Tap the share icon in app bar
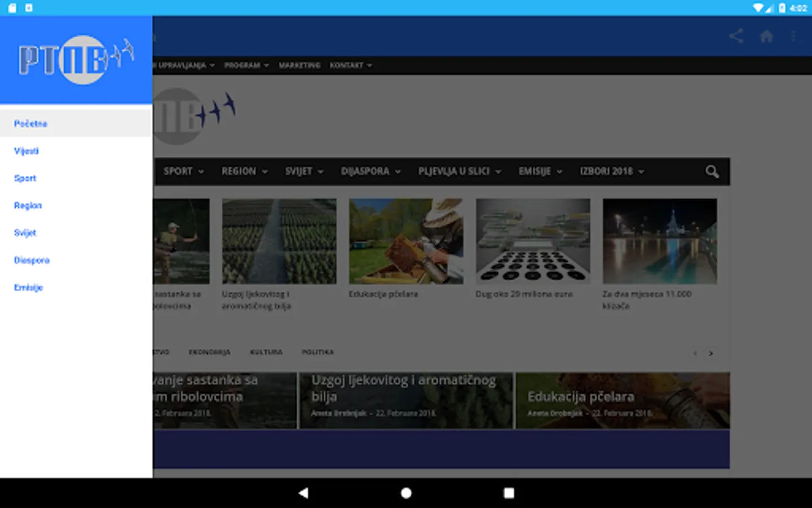The image size is (812, 508). point(736,36)
